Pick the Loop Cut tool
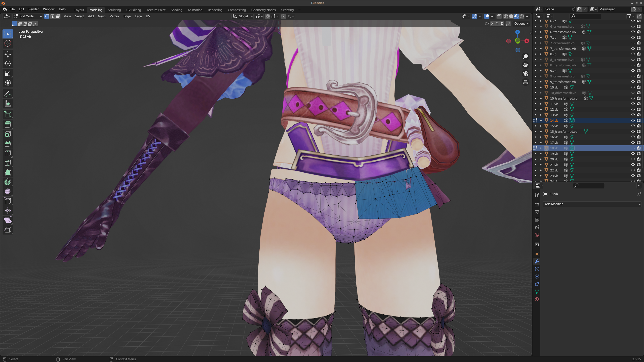The width and height of the screenshot is (644, 362). (x=8, y=153)
